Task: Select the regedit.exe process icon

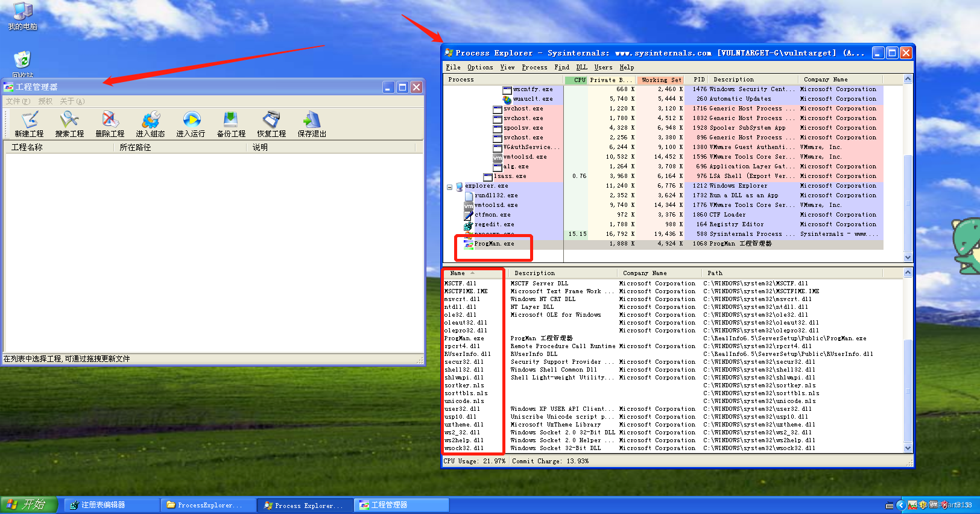Action: [469, 224]
